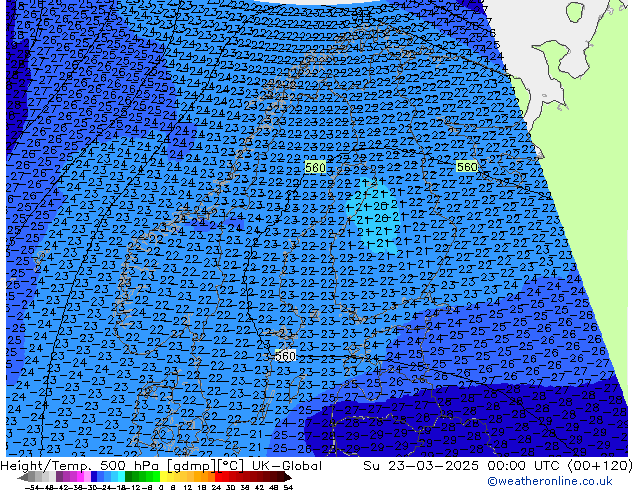The image size is (634, 490).
Task: Click the western pale-green 560 contour label
Action: [315, 167]
